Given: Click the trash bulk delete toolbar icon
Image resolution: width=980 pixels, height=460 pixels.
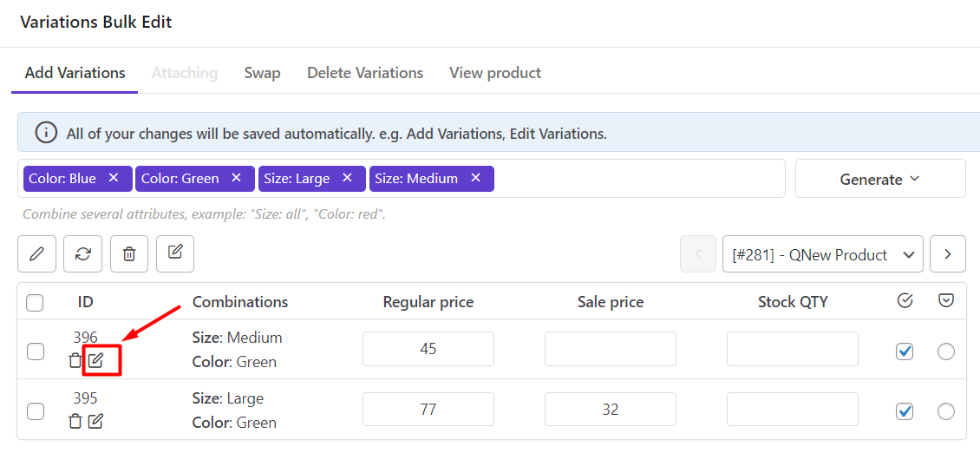Looking at the screenshot, I should click(129, 254).
